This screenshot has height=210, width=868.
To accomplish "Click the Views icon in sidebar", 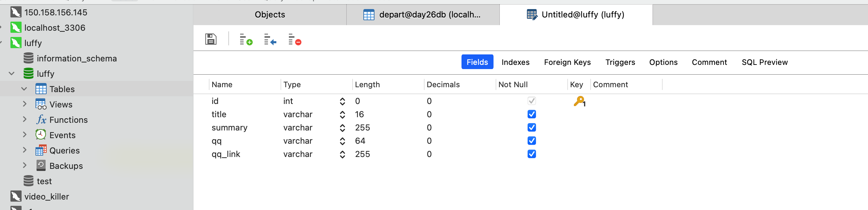I will click(41, 104).
